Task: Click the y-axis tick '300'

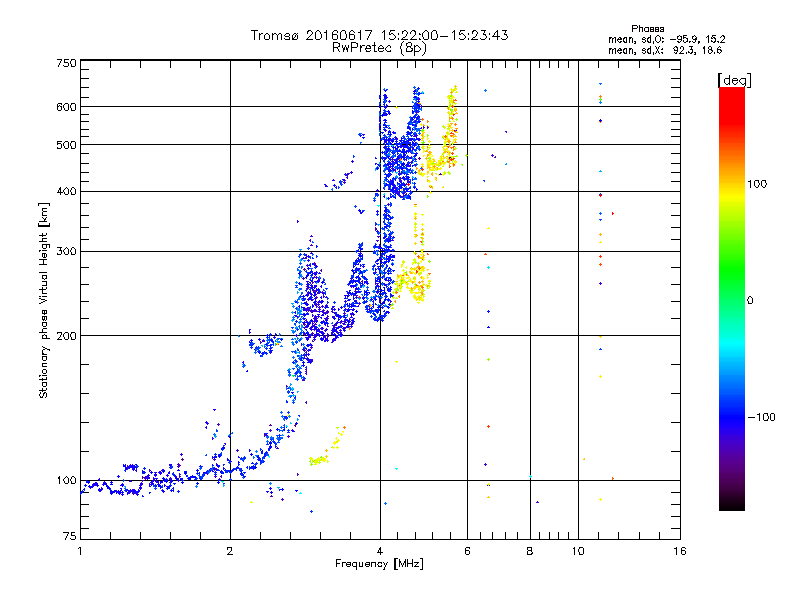Action: click(x=67, y=251)
